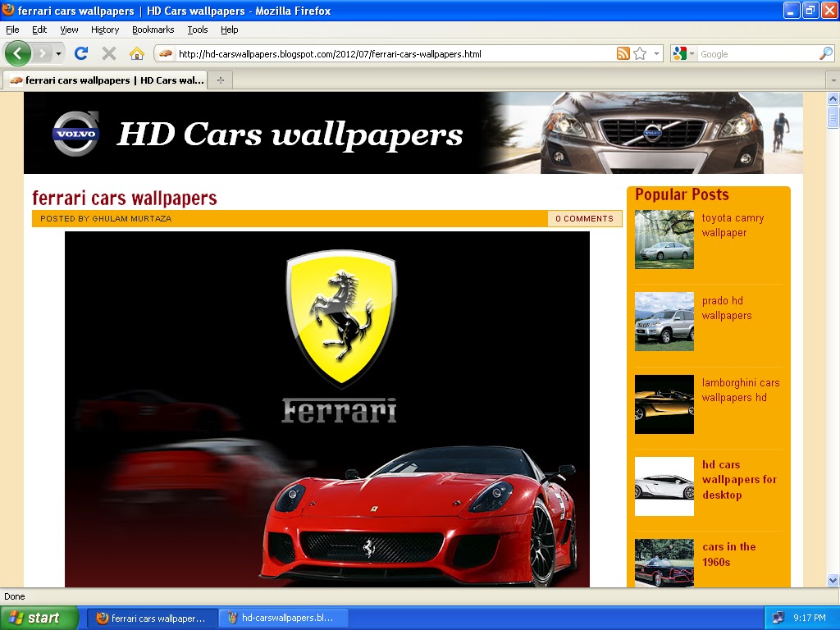Click the Stop loading X icon

pyautogui.click(x=109, y=53)
